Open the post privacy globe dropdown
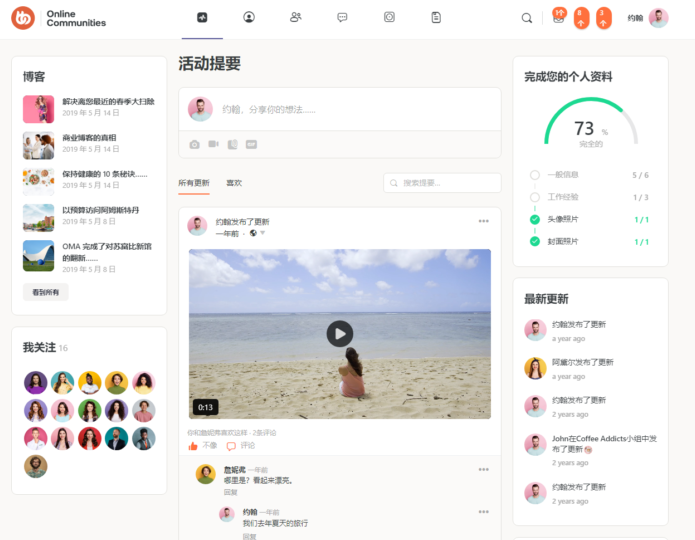This screenshot has width=695, height=540. tap(254, 233)
